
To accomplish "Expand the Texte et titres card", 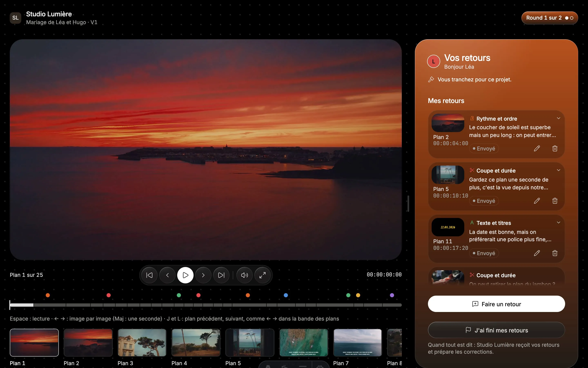I will coord(558,222).
